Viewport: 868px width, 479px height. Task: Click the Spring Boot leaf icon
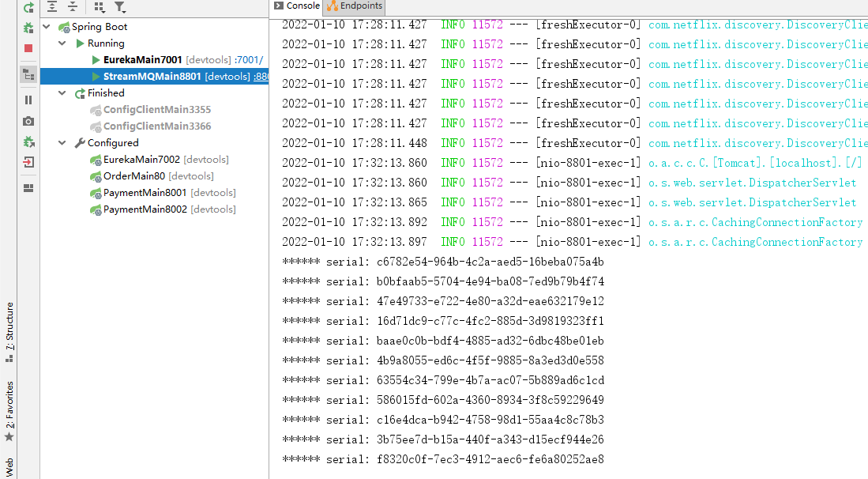64,27
